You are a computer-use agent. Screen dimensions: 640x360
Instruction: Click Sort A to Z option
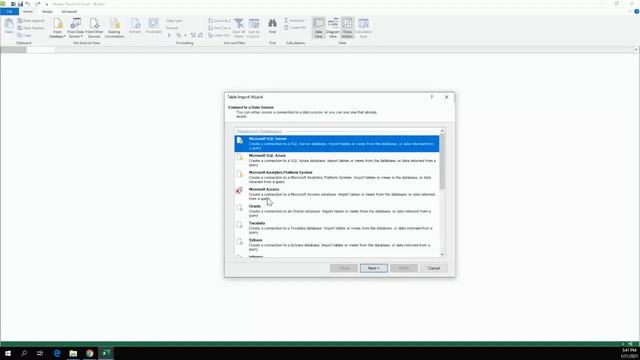point(220,21)
